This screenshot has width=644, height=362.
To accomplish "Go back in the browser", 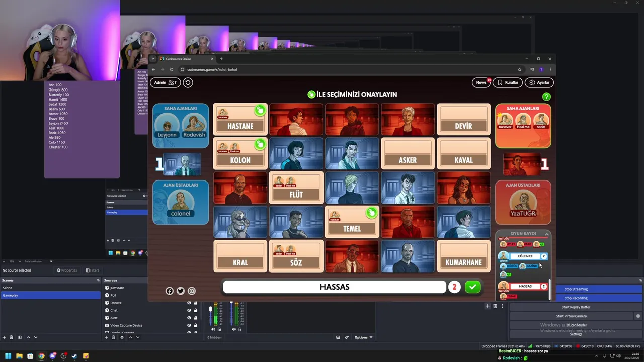I will 153,69.
